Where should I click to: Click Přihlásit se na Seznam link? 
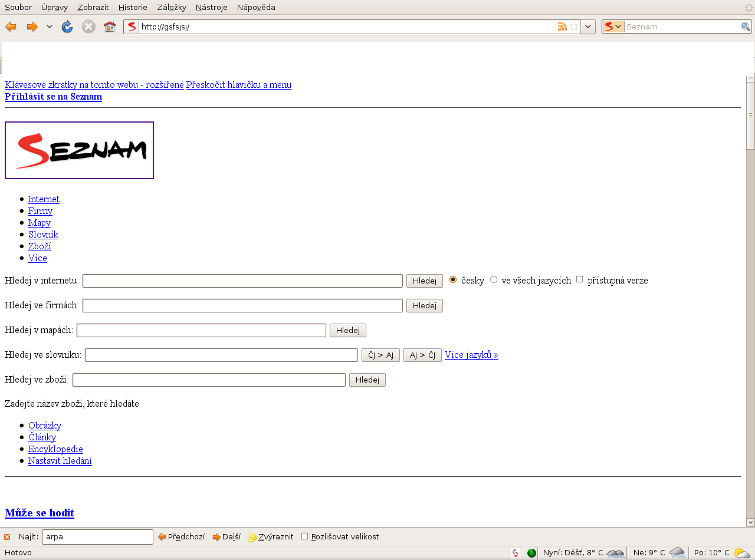pos(53,97)
